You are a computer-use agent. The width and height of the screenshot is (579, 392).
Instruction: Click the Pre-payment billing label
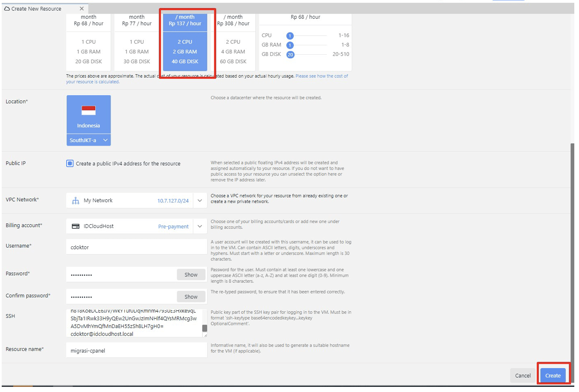pyautogui.click(x=173, y=226)
